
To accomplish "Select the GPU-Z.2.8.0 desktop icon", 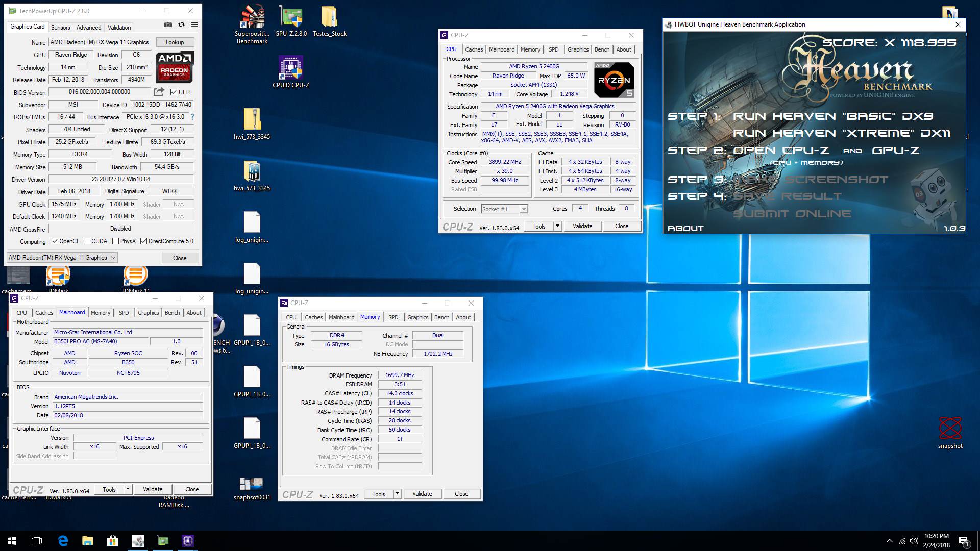I will 291,20.
